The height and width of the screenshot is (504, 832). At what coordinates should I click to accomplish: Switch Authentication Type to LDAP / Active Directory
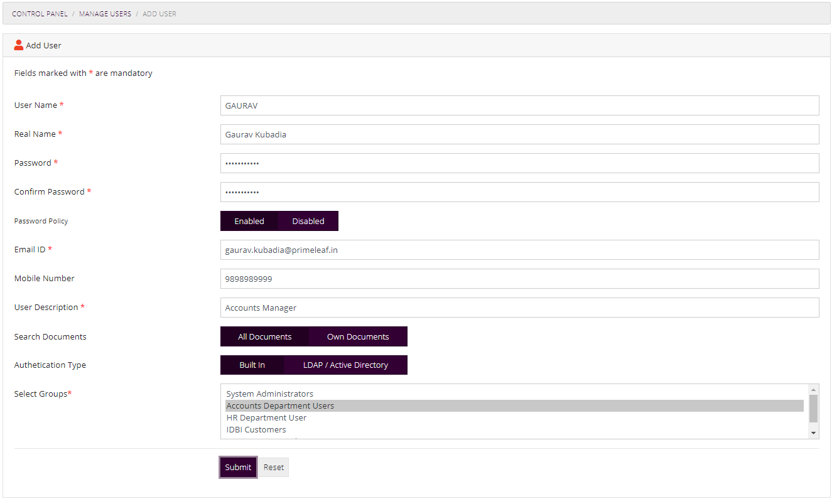(x=345, y=365)
